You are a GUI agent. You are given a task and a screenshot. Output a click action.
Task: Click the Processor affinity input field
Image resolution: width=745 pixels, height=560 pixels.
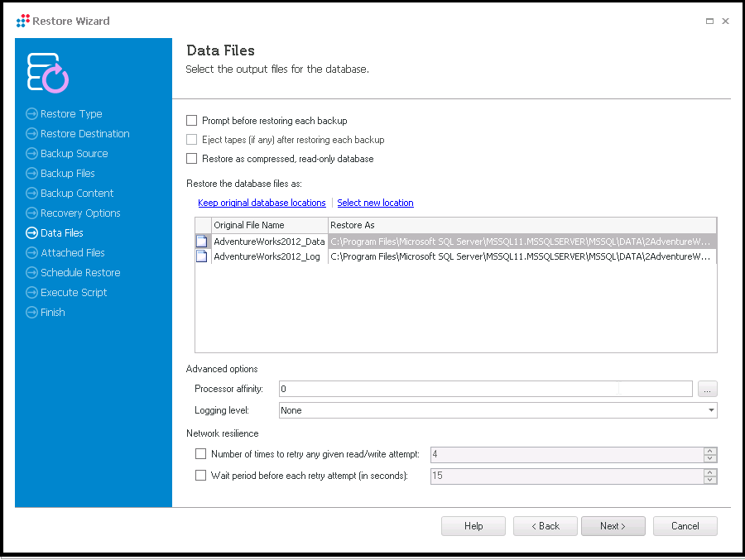coord(486,389)
